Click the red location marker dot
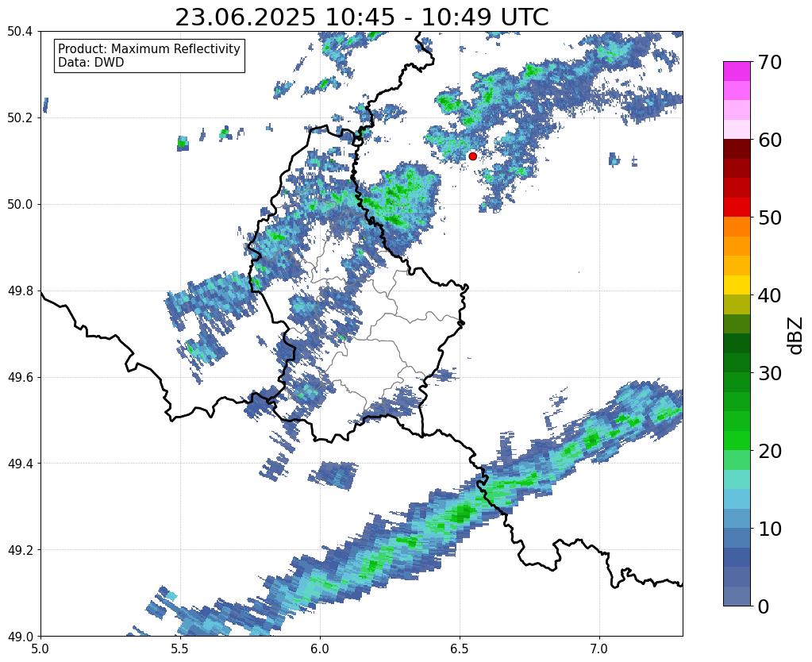This screenshot has height=662, width=812. (472, 156)
